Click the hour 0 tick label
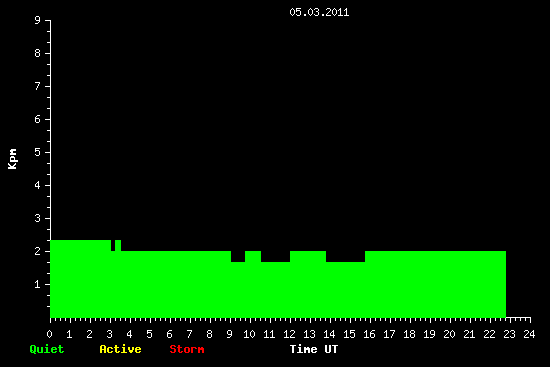 (x=49, y=334)
